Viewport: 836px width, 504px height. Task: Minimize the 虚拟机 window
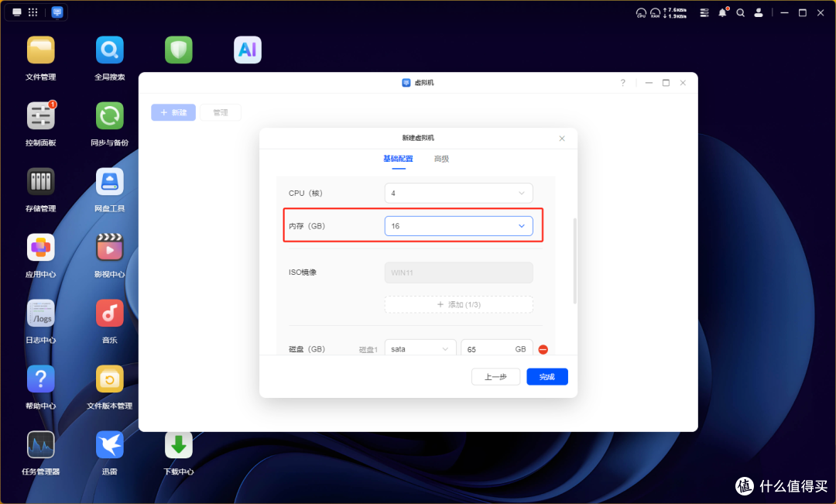(649, 83)
